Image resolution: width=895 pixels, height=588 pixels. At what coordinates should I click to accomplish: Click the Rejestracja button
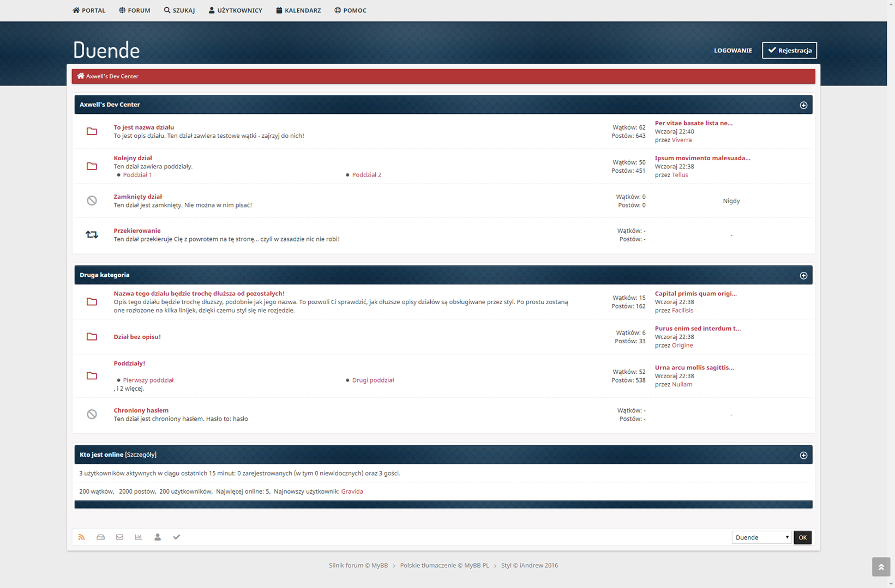(x=789, y=50)
